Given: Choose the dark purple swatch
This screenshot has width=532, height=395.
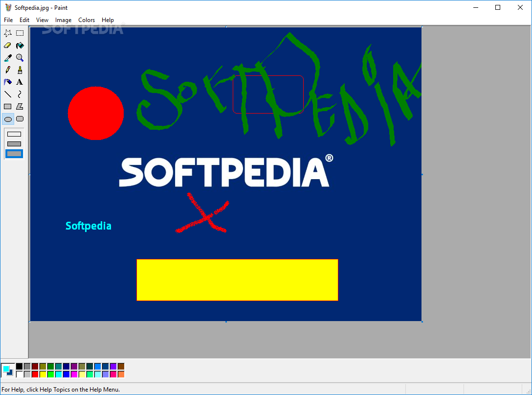Looking at the screenshot, I should (74, 366).
